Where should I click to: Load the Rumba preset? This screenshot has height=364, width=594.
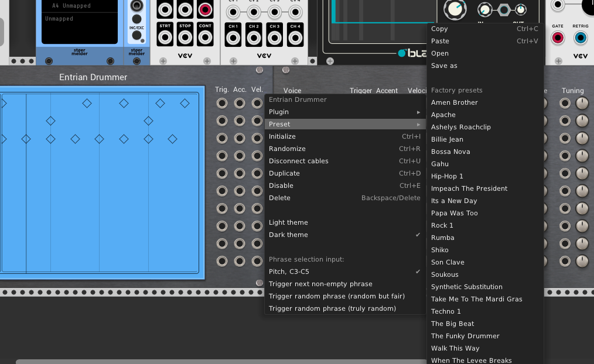tap(485, 238)
